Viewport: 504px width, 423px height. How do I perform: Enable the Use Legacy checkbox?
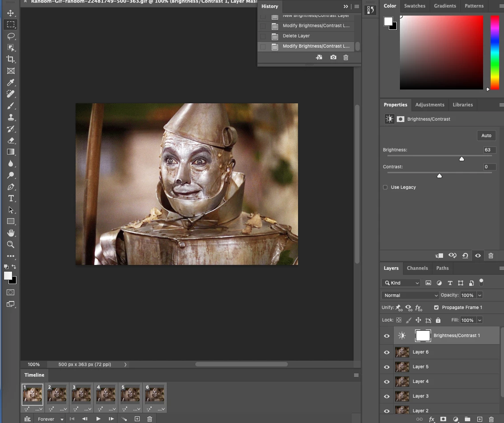click(x=385, y=187)
